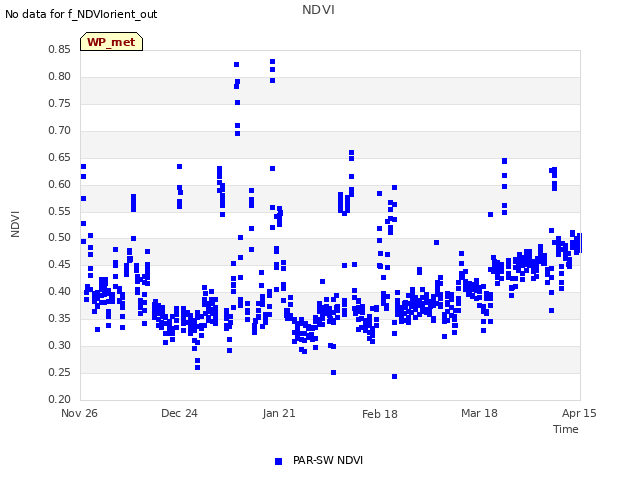This screenshot has width=640, height=480.
Task: Click the Time axis title
Action: click(566, 429)
